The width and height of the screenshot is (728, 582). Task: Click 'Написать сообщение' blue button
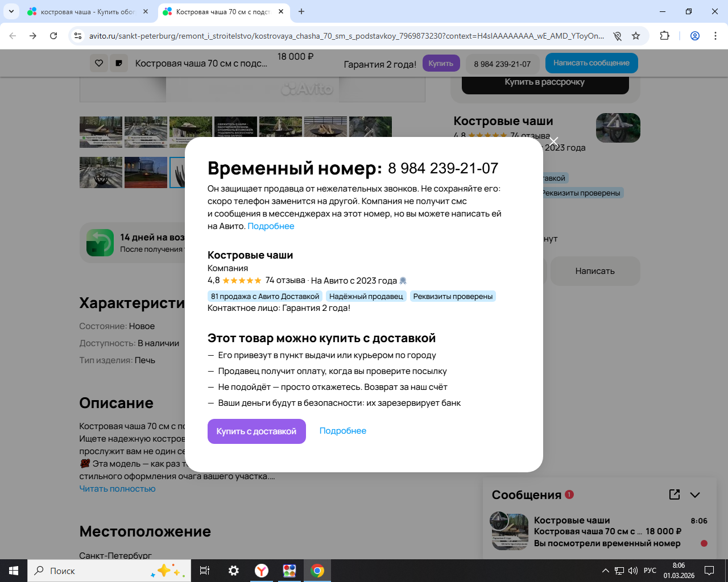click(x=591, y=63)
